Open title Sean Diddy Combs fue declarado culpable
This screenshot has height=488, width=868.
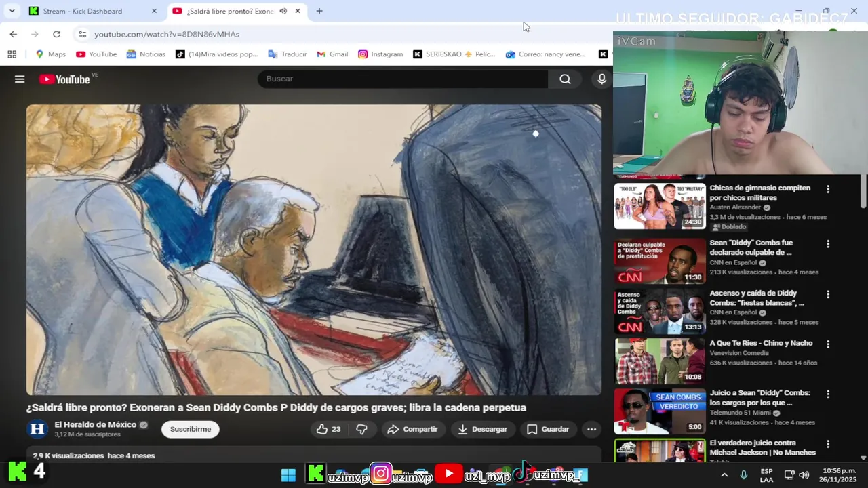tap(751, 247)
